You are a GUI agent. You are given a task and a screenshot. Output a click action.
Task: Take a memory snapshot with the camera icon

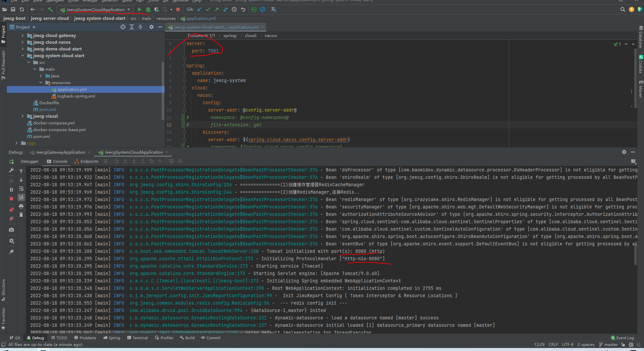tap(11, 230)
